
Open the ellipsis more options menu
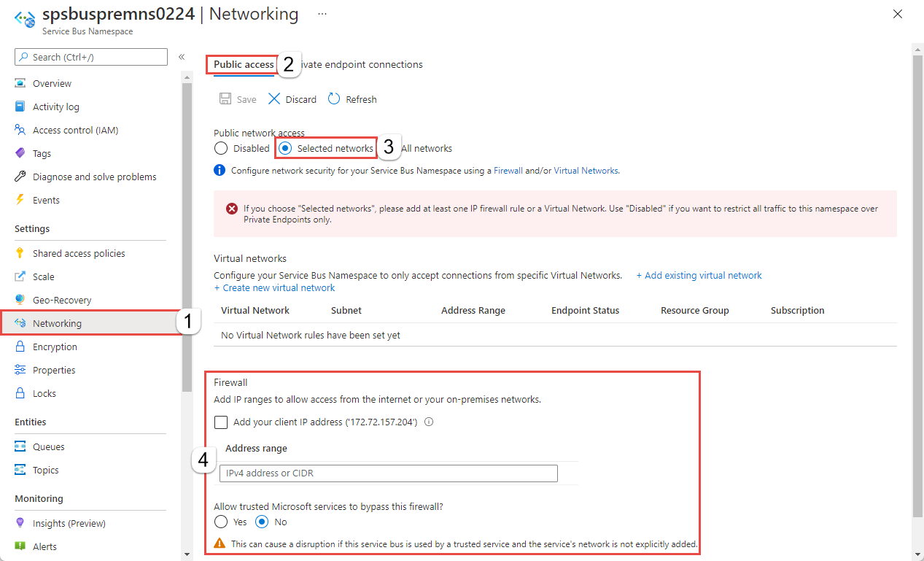322,14
